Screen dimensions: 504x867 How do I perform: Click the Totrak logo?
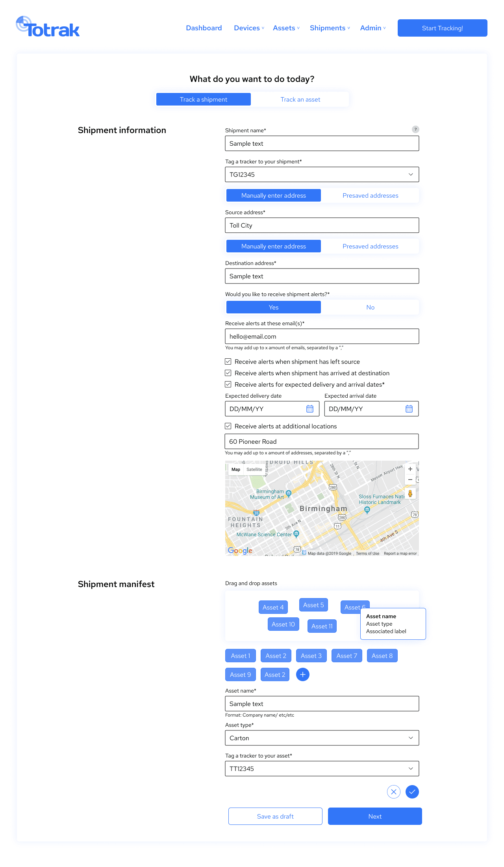point(48,27)
